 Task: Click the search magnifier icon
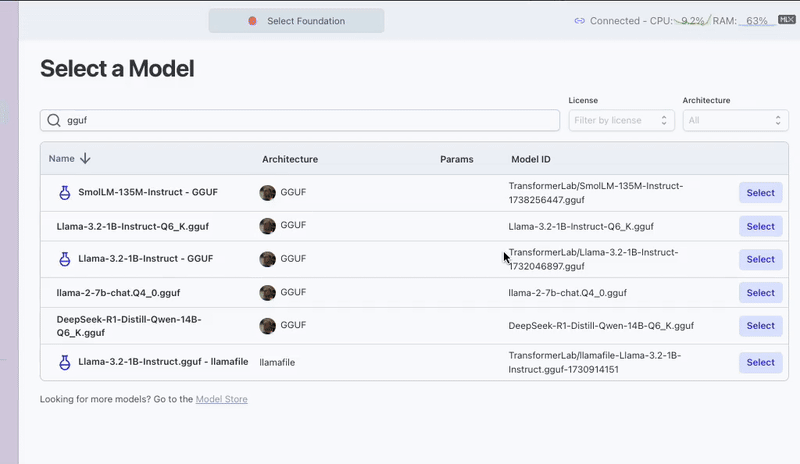tap(53, 120)
